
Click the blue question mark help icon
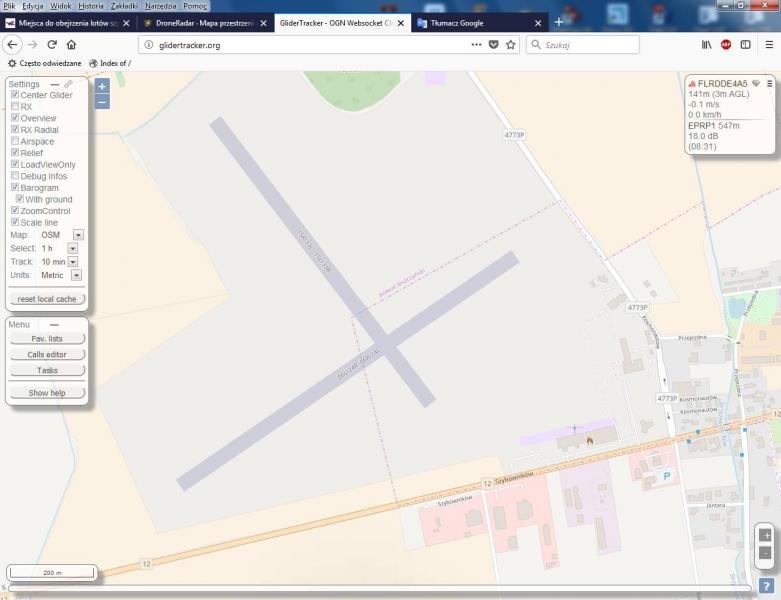tap(766, 586)
